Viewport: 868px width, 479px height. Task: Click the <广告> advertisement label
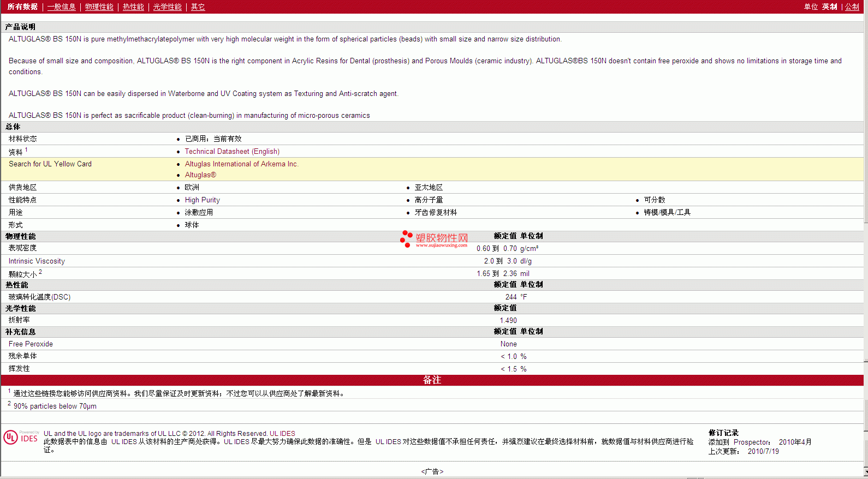pos(432,471)
